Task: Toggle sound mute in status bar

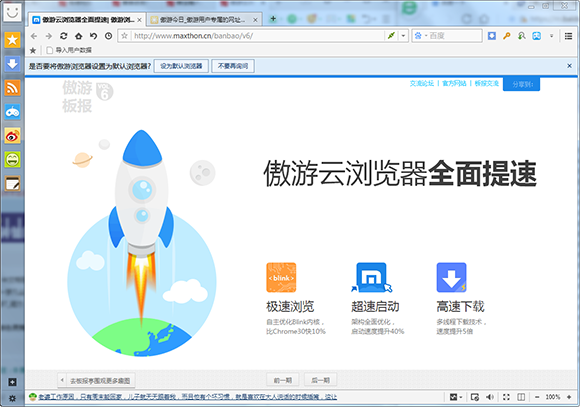Action: 490,397
